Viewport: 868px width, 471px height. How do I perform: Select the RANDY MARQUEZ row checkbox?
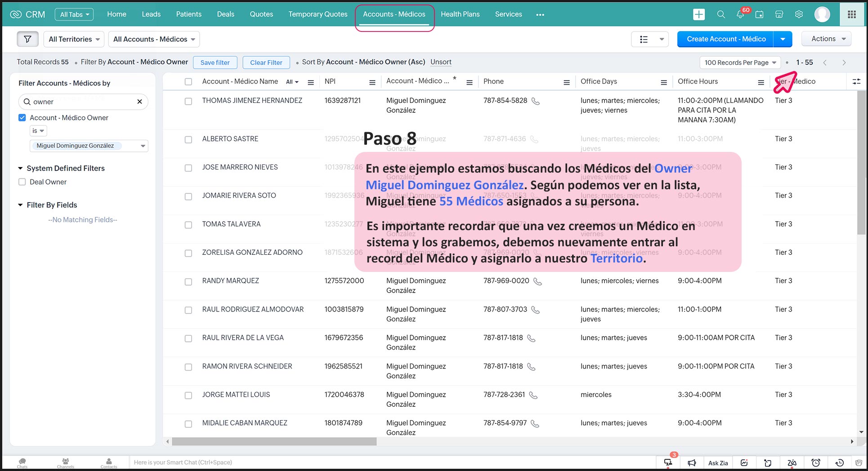[188, 282]
